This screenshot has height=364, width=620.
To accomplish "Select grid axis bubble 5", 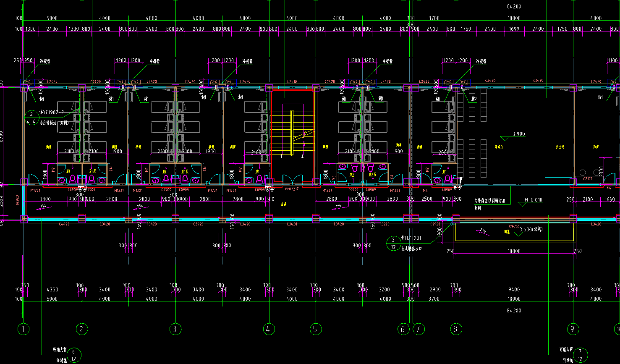I will (x=316, y=329).
